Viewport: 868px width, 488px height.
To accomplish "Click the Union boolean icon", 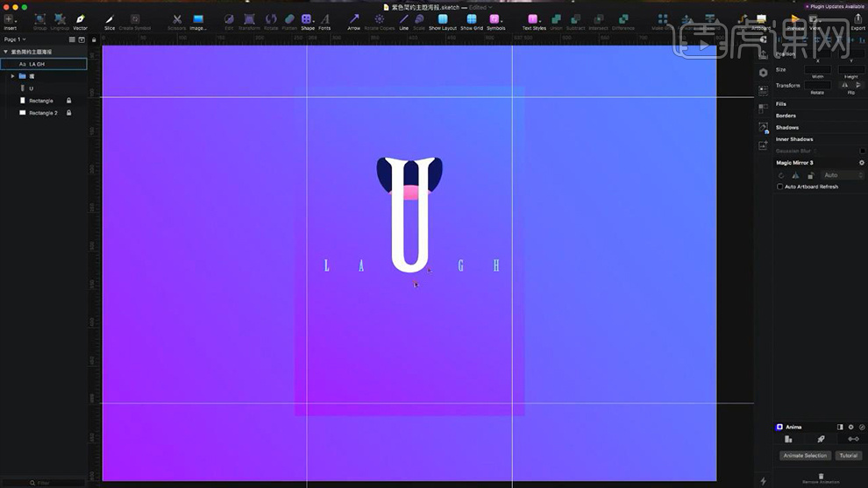I will point(556,19).
